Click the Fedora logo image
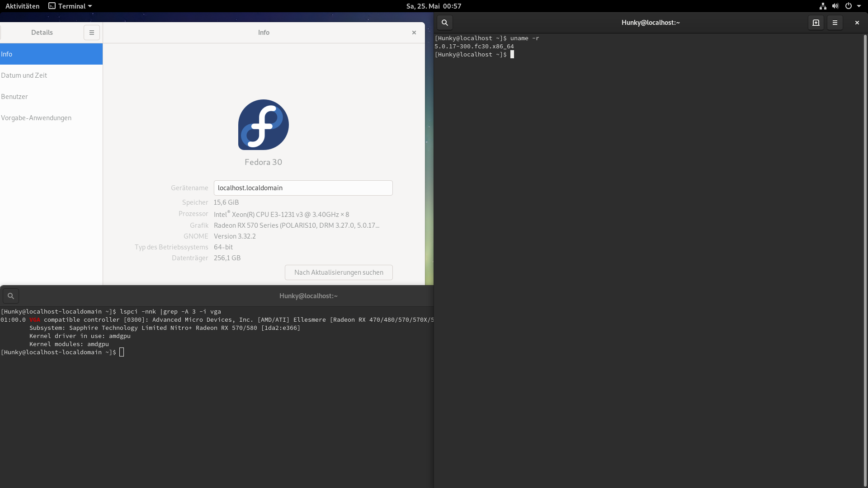Viewport: 868px width, 488px height. 264,125
